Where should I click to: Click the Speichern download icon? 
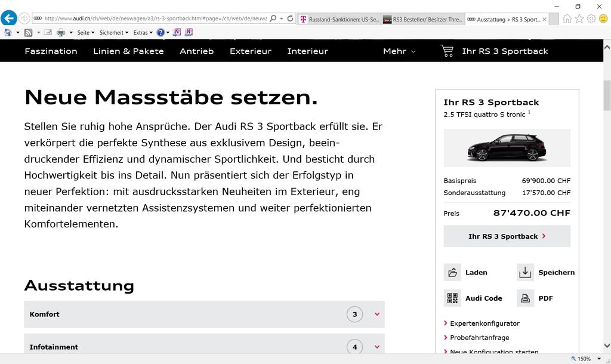[x=525, y=272]
